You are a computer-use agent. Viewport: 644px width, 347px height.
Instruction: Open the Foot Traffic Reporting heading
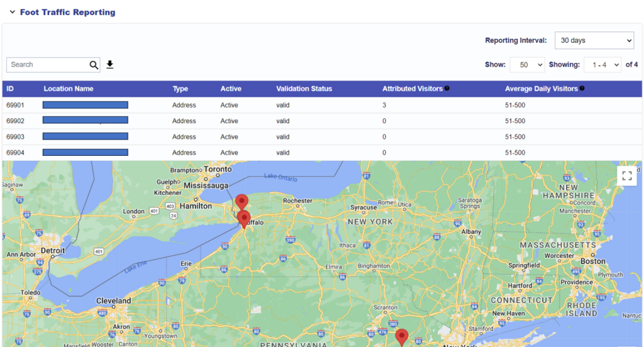click(x=68, y=13)
